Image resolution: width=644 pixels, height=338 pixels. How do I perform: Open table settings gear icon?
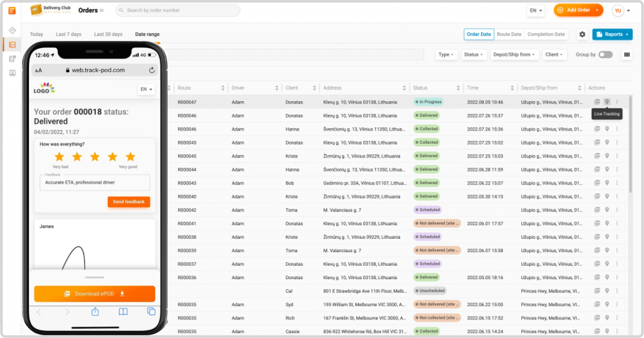(582, 34)
